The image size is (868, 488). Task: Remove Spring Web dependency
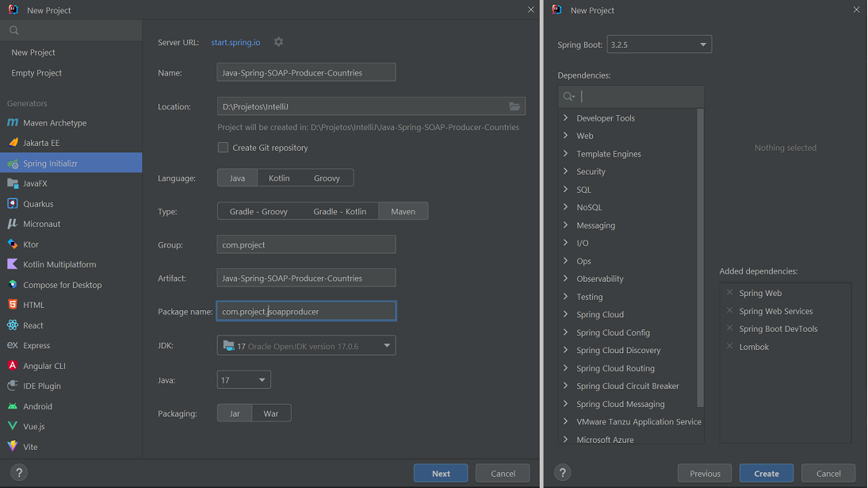(x=729, y=293)
